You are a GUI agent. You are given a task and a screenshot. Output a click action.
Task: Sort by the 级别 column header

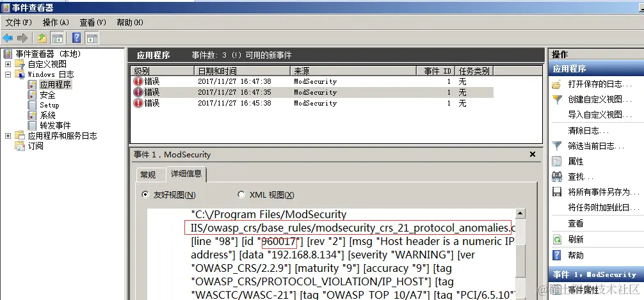click(x=162, y=71)
